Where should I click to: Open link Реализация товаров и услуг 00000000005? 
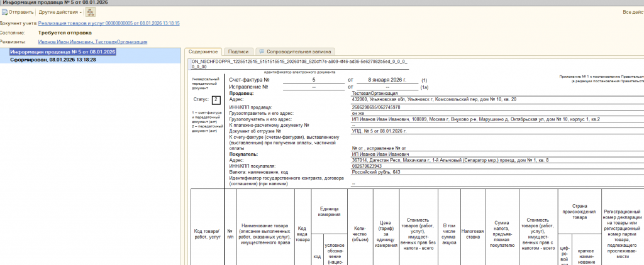109,23
